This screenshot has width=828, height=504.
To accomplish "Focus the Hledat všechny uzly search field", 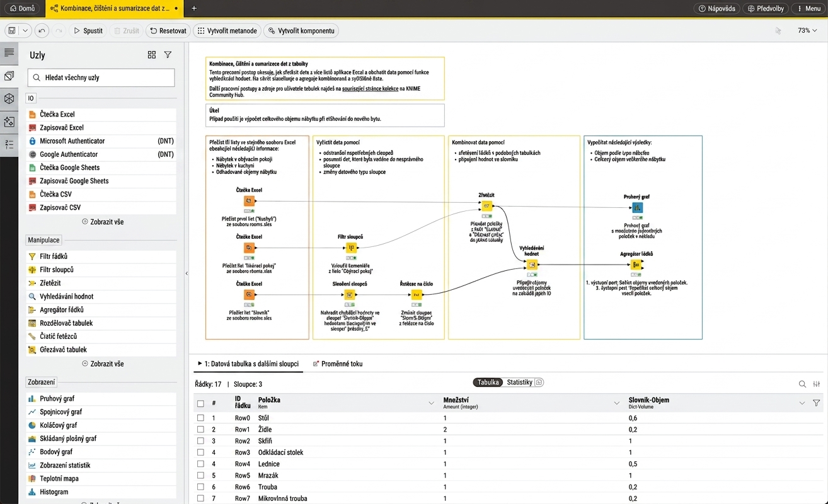I will pyautogui.click(x=101, y=77).
